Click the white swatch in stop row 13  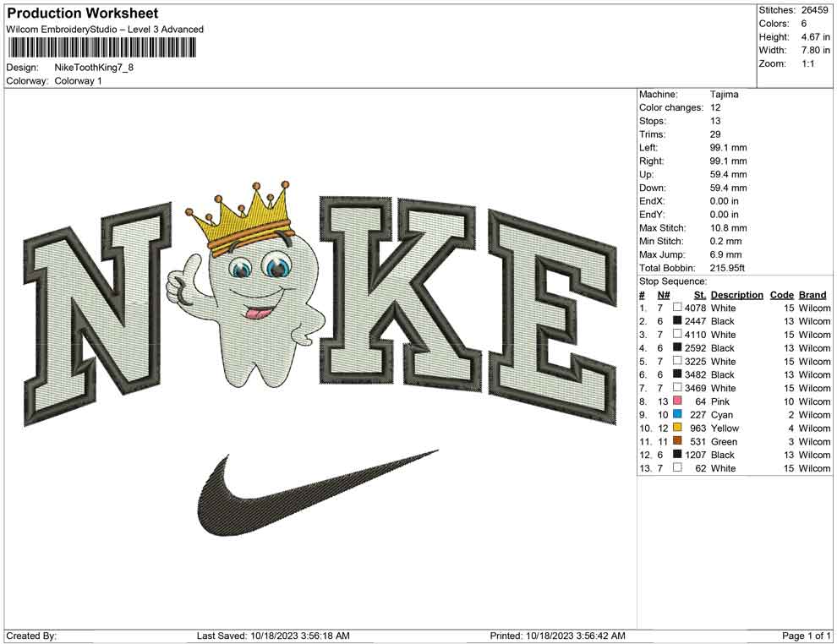(x=677, y=467)
